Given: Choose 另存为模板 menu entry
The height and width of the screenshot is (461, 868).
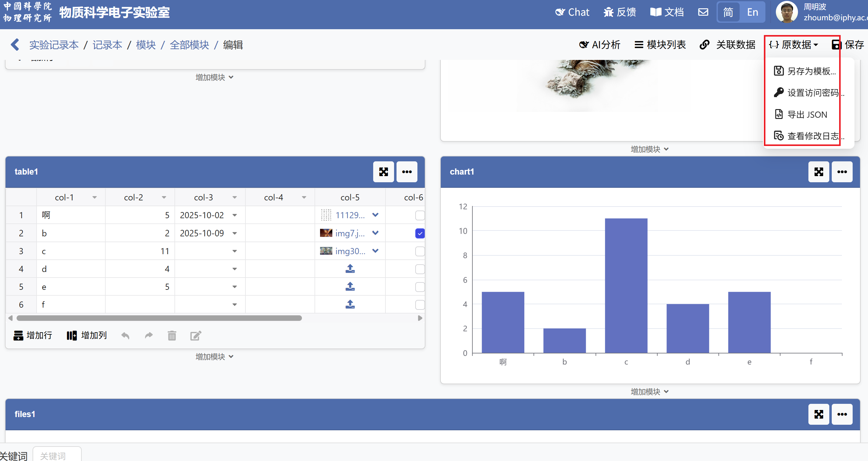Looking at the screenshot, I should pyautogui.click(x=811, y=71).
